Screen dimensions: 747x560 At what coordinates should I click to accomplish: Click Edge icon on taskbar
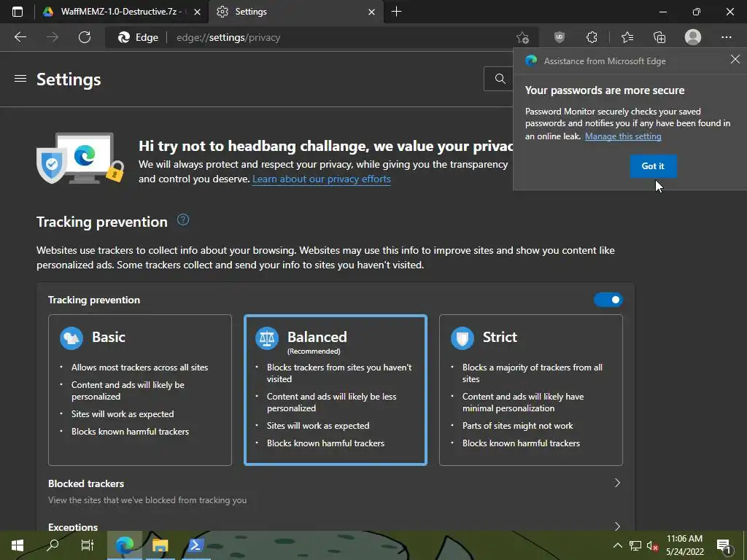pyautogui.click(x=125, y=545)
